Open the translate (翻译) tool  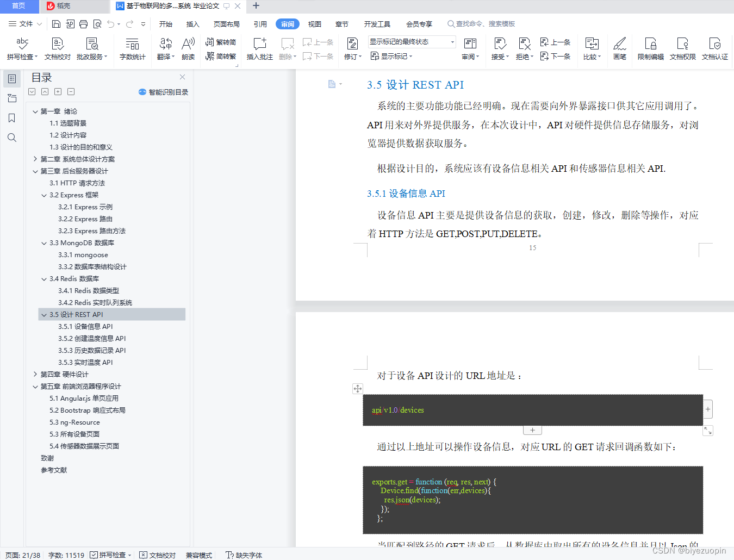[x=165, y=48]
